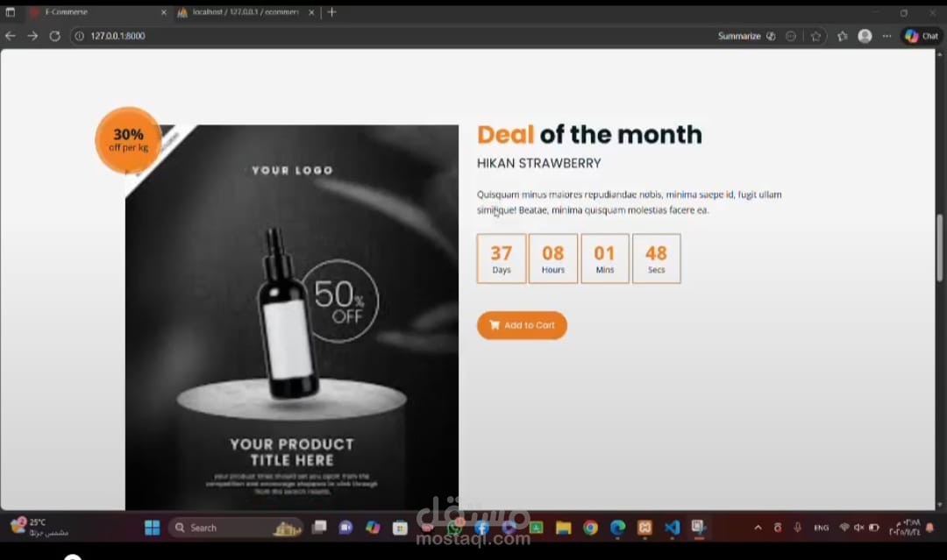947x560 pixels.
Task: Open Visual Studio Code from taskbar
Action: click(x=672, y=528)
